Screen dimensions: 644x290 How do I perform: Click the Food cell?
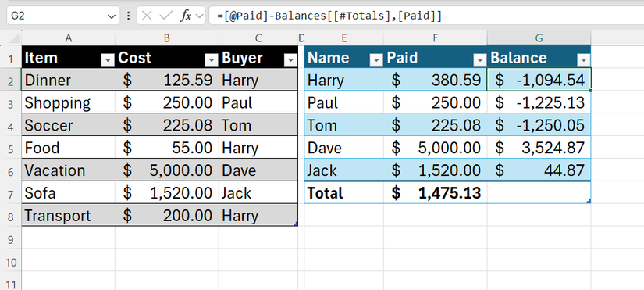[68, 148]
